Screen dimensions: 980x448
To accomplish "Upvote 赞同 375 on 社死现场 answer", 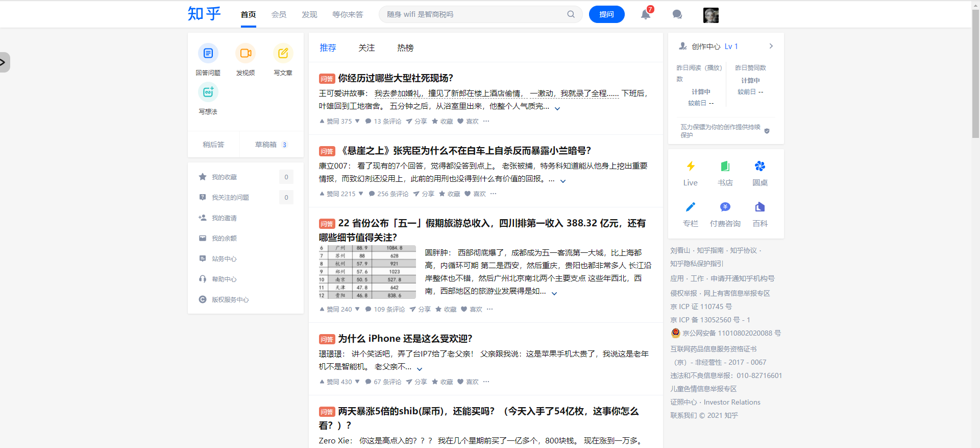I will click(335, 122).
